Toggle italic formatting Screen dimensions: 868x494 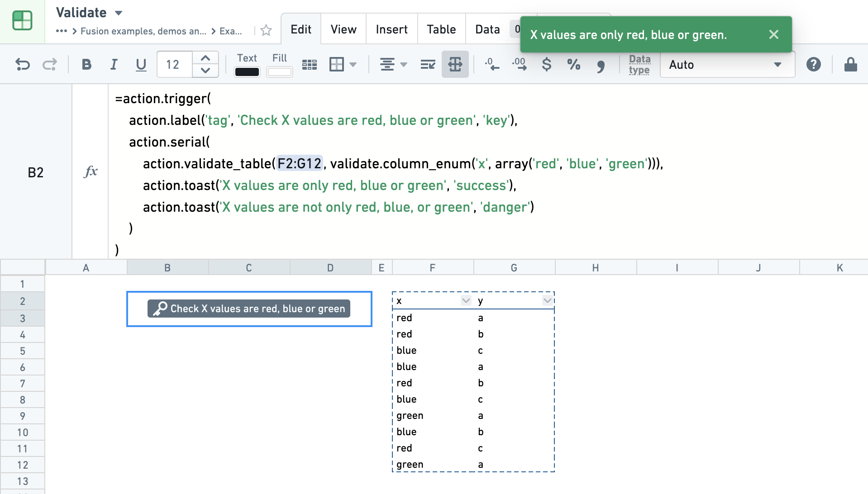114,65
